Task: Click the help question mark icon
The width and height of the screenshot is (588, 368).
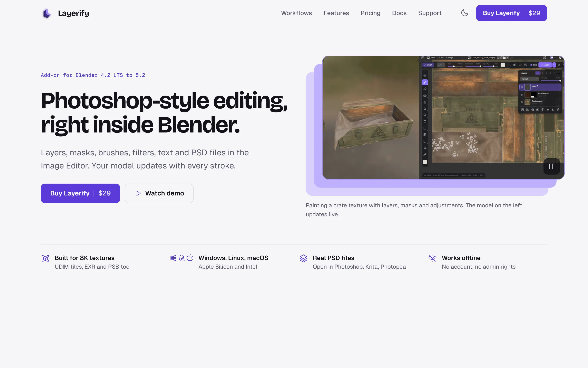Action: tap(526, 65)
